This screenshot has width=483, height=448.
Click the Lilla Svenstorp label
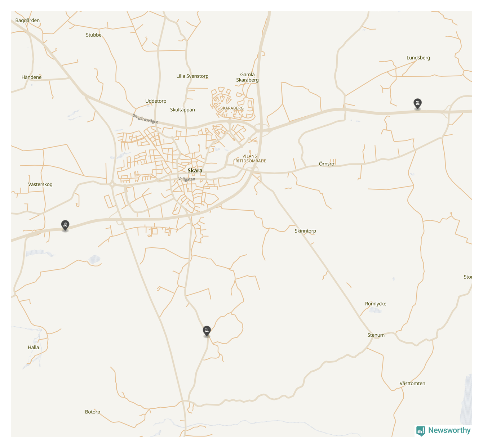tap(192, 76)
